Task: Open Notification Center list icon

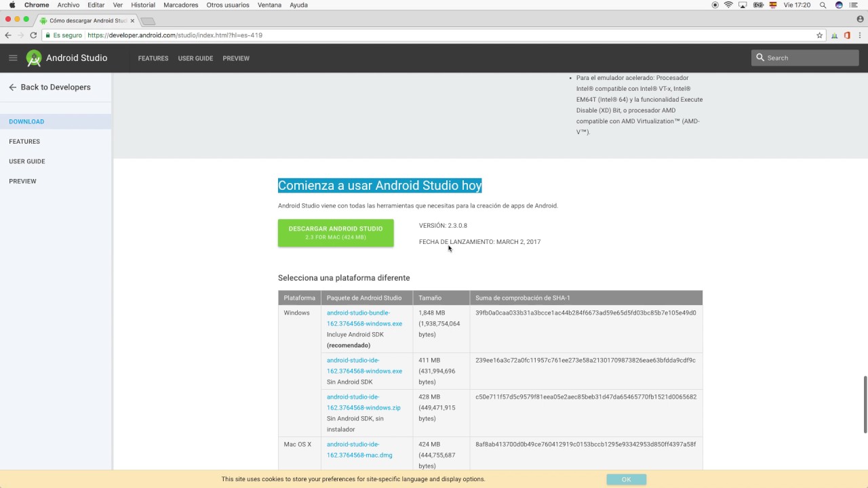Action: point(854,5)
